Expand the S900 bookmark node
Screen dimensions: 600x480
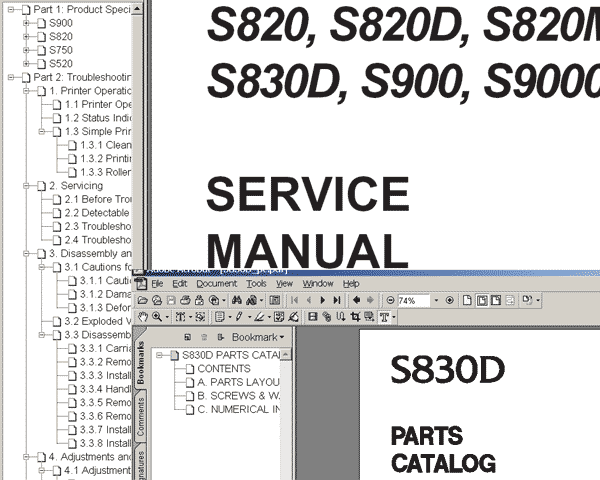26,23
